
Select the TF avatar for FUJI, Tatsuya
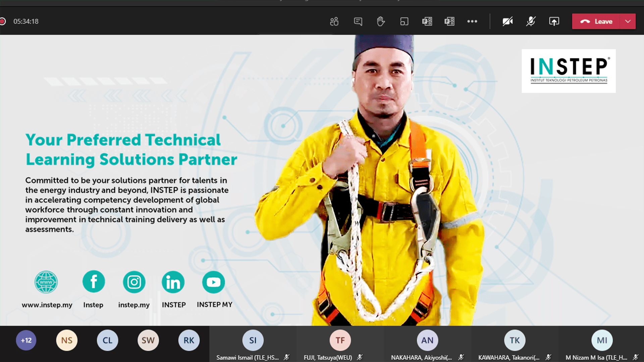(340, 340)
